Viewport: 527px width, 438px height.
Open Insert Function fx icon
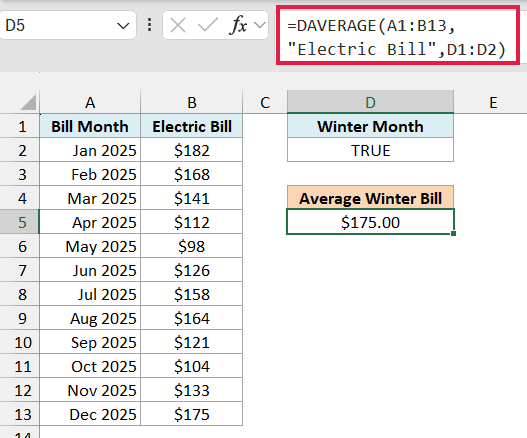tap(238, 26)
